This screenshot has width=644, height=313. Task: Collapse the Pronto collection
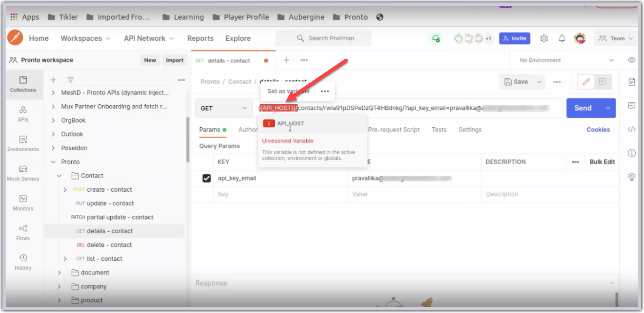point(53,162)
